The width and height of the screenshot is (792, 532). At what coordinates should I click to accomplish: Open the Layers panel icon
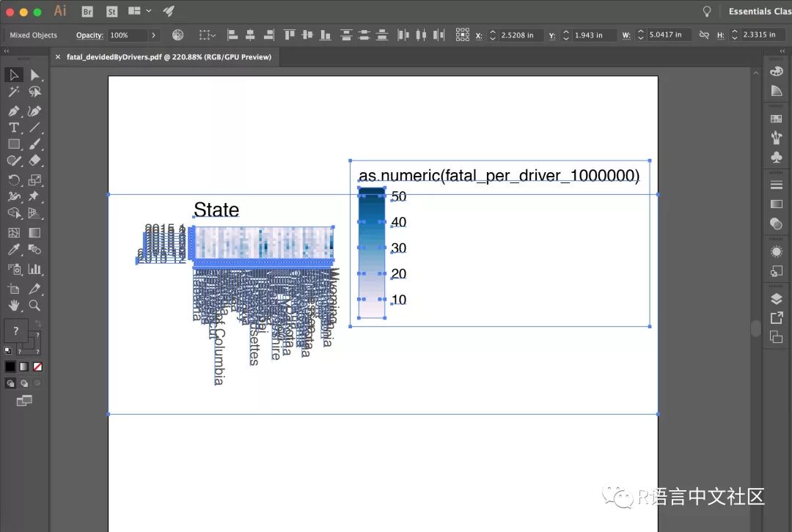pyautogui.click(x=777, y=299)
